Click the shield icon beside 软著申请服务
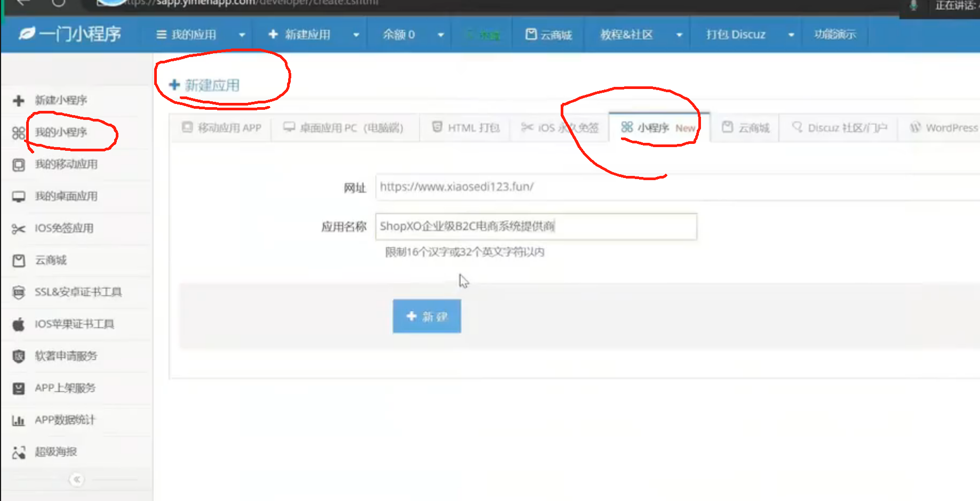The height and width of the screenshot is (501, 980). coord(19,356)
